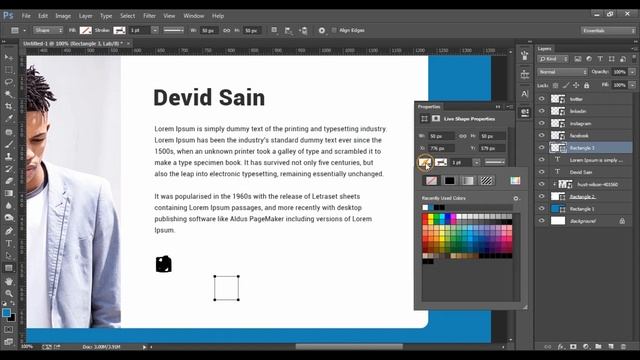This screenshot has height=360, width=640.
Task: Filter layers by pixel layers
Action: (x=578, y=59)
